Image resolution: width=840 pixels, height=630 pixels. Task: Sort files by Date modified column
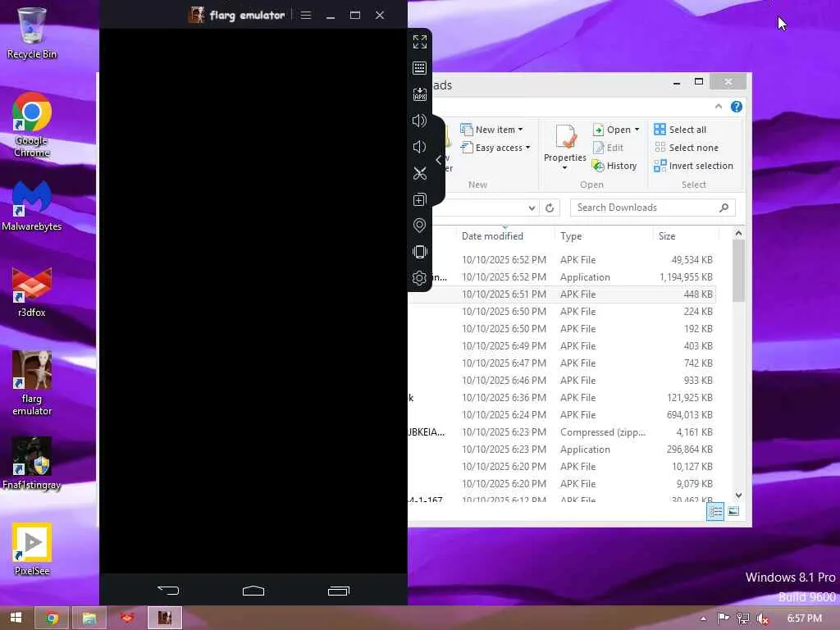click(x=492, y=236)
